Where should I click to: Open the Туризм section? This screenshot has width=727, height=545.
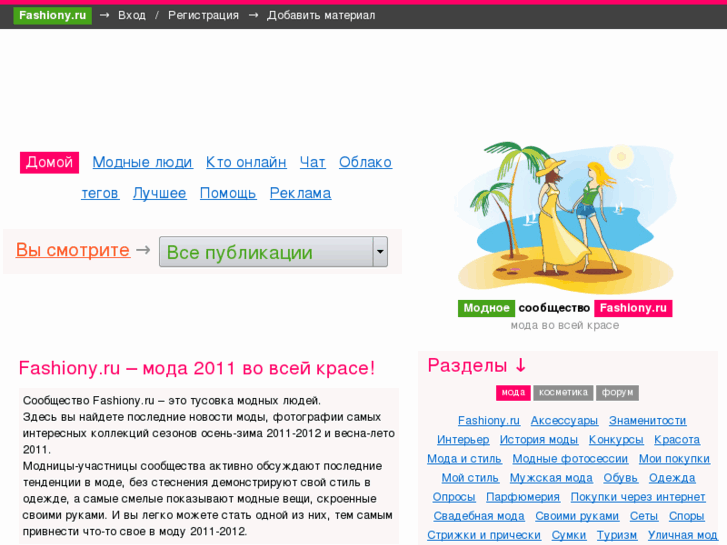coord(617,534)
